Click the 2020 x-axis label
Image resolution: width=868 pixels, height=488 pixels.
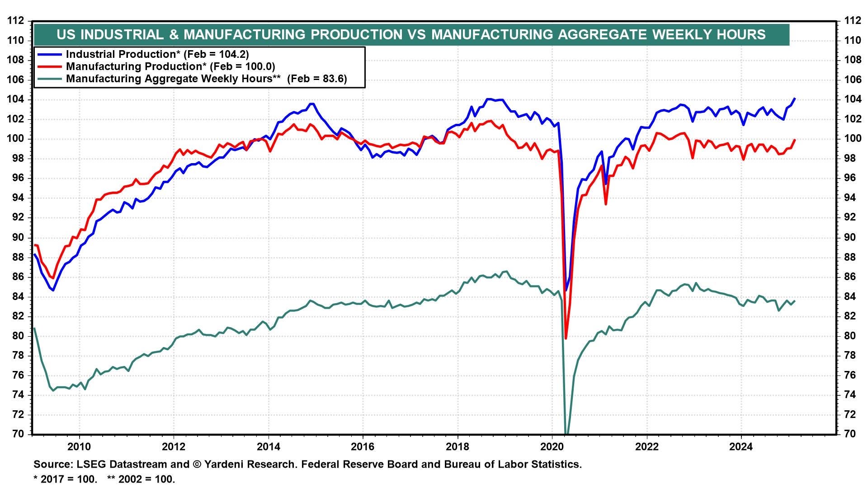pos(552,447)
